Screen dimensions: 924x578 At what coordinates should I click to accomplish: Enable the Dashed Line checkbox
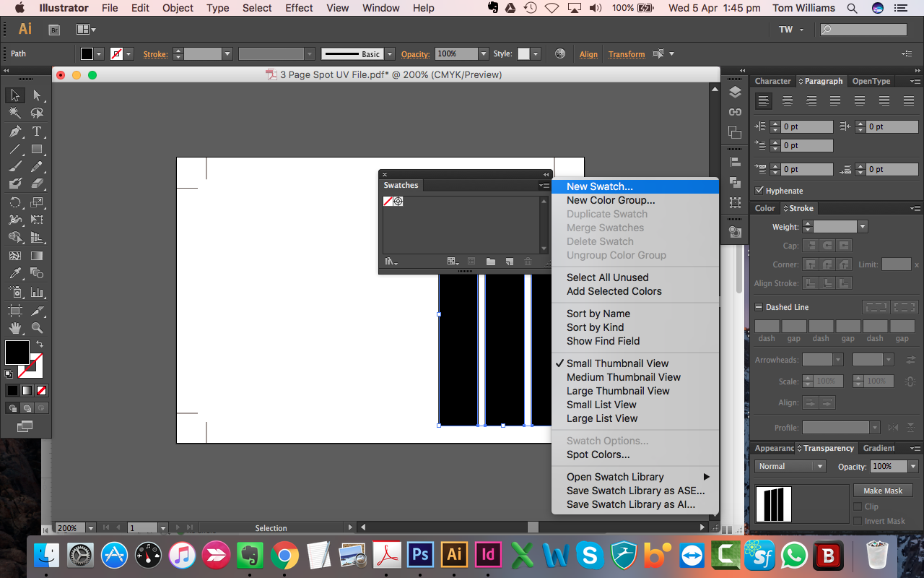tap(759, 307)
